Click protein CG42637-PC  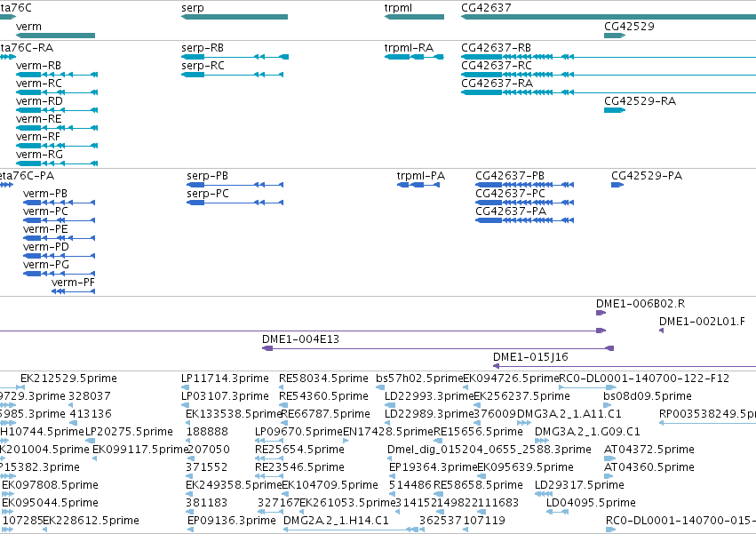tap(510, 194)
